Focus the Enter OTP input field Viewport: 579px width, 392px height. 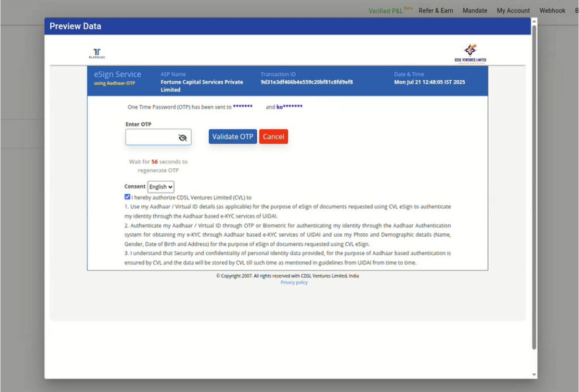[158, 137]
